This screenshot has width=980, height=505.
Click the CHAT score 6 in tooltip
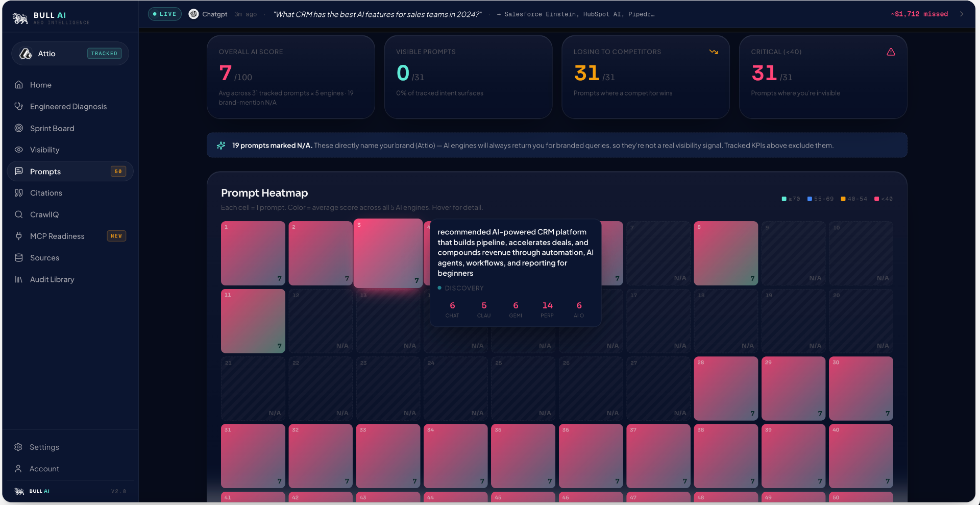452,305
